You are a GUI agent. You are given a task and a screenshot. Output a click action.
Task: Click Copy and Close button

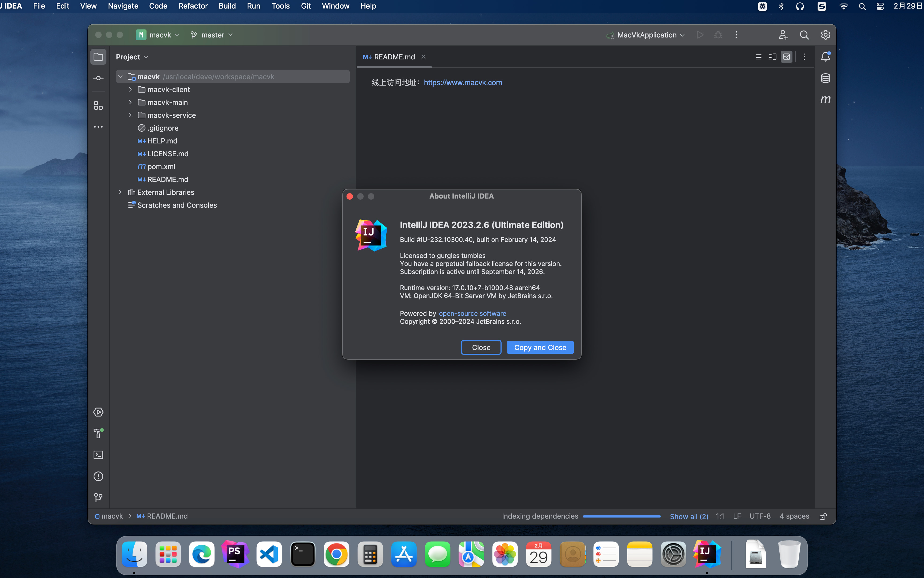(x=540, y=348)
